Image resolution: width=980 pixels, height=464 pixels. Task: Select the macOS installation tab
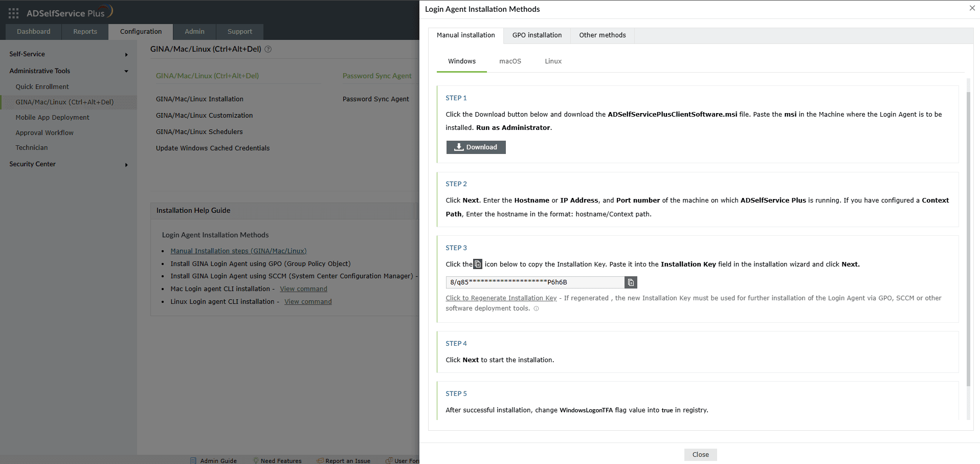tap(510, 61)
